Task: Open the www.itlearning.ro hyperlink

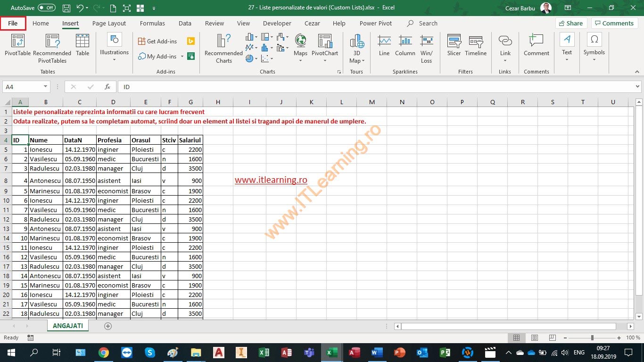Action: [x=271, y=180]
